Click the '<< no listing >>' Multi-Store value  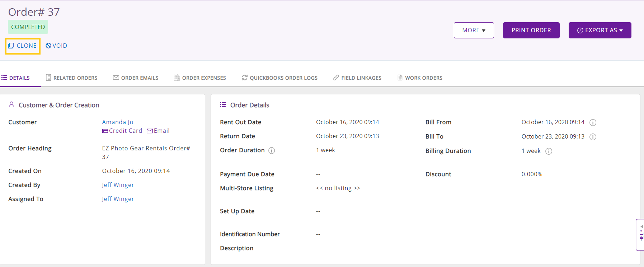click(x=338, y=188)
